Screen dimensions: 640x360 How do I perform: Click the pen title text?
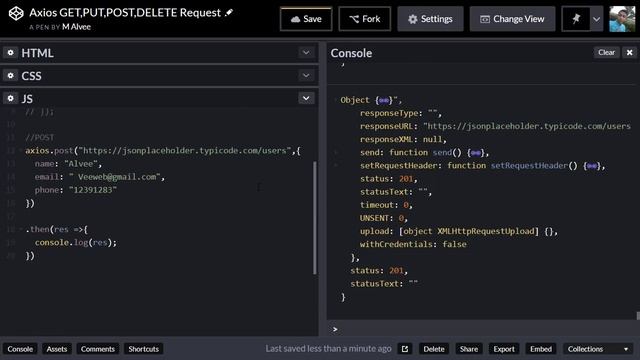pyautogui.click(x=125, y=13)
